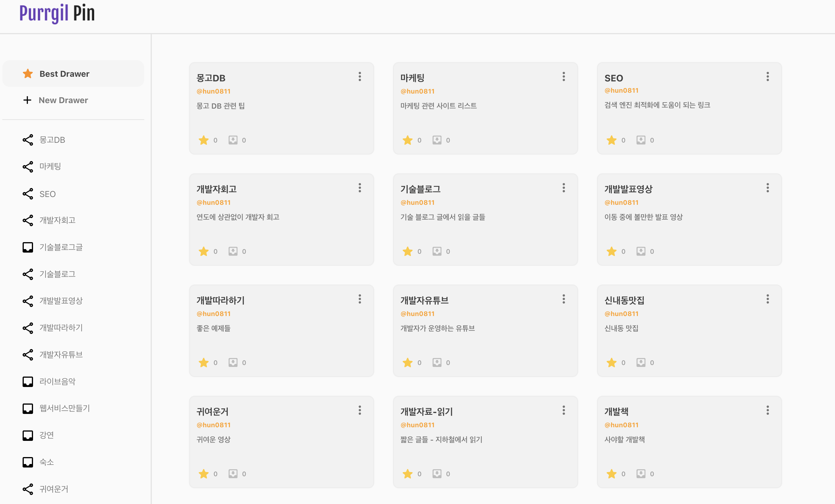Click the save-box icon on 개발책 card
The height and width of the screenshot is (504, 835).
click(641, 474)
